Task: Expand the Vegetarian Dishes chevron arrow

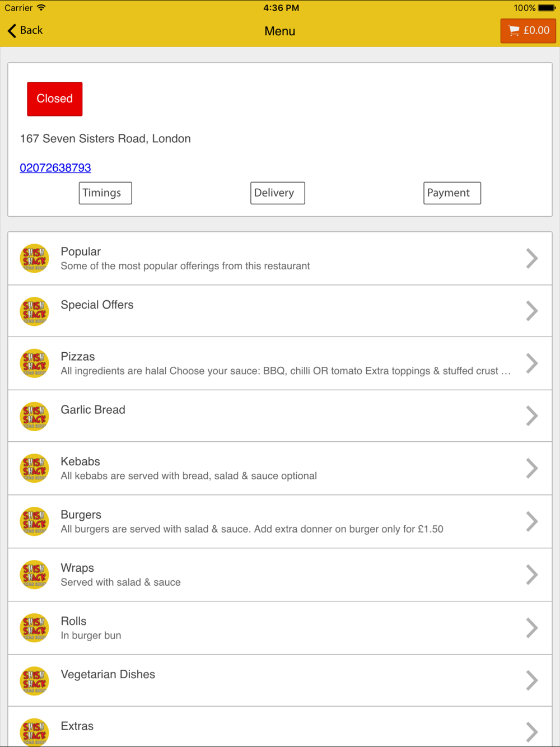Action: (x=532, y=680)
